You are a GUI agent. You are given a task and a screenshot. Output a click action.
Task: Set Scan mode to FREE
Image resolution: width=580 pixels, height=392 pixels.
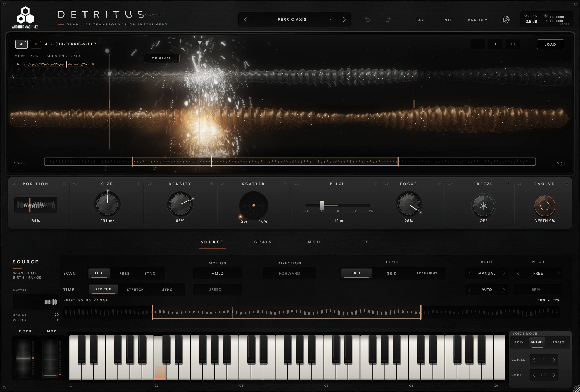coord(125,273)
